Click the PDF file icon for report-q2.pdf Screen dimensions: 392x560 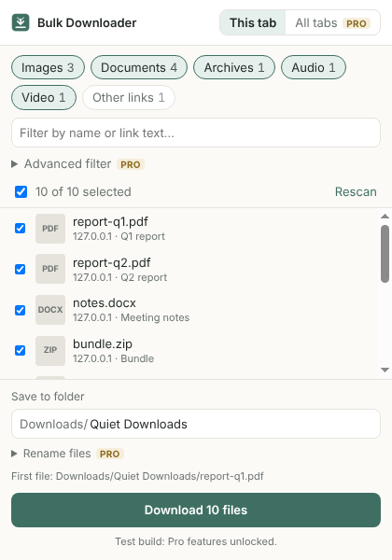tap(50, 269)
